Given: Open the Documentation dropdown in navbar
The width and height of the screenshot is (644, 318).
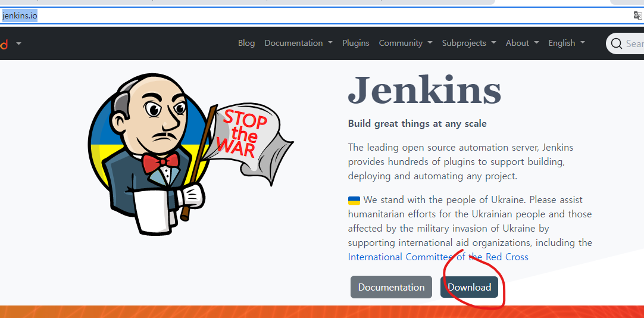Looking at the screenshot, I should pyautogui.click(x=298, y=43).
